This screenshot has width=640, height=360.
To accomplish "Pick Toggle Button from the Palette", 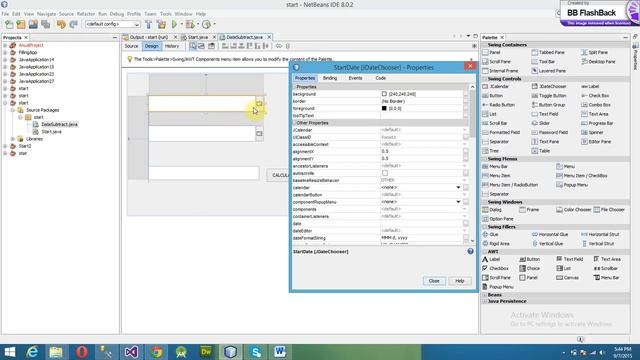I will click(549, 96).
